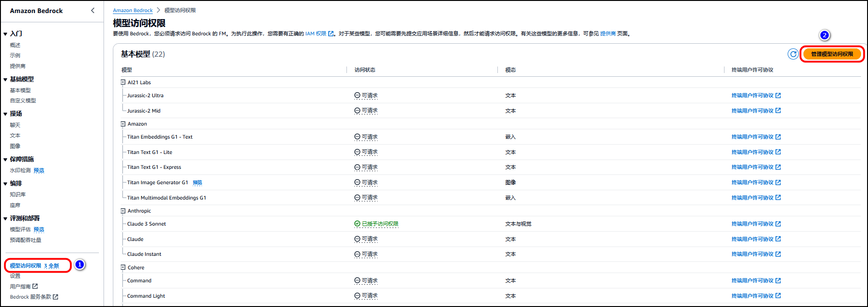Open external link icon beside IAM 权限
Screen dimensions: 868x307
331,33
